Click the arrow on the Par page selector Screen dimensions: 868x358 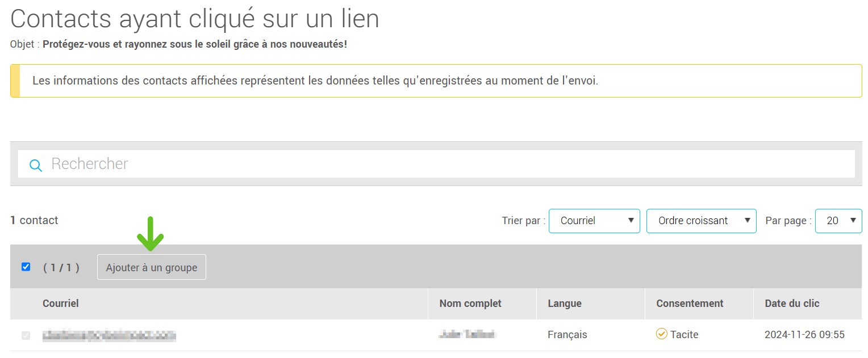point(854,221)
